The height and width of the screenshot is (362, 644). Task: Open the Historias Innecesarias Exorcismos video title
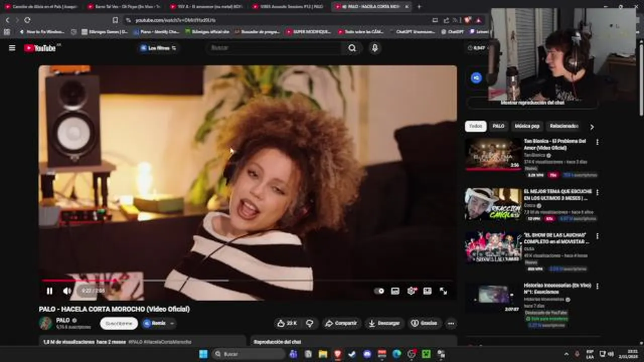[557, 289]
